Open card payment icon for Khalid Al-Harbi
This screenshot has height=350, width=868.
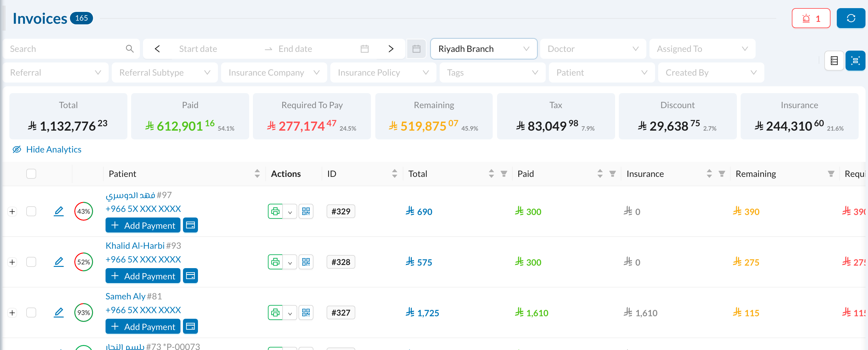(x=190, y=276)
